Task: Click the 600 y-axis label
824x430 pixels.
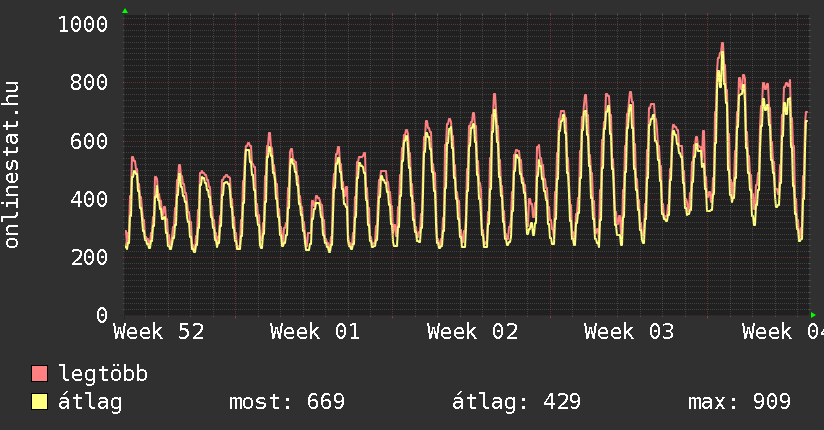Action: pyautogui.click(x=88, y=141)
